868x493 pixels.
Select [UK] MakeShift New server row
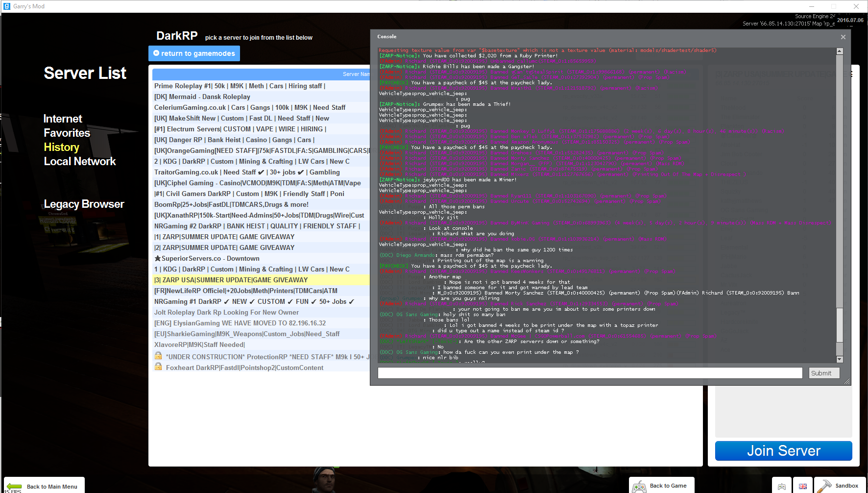(261, 118)
